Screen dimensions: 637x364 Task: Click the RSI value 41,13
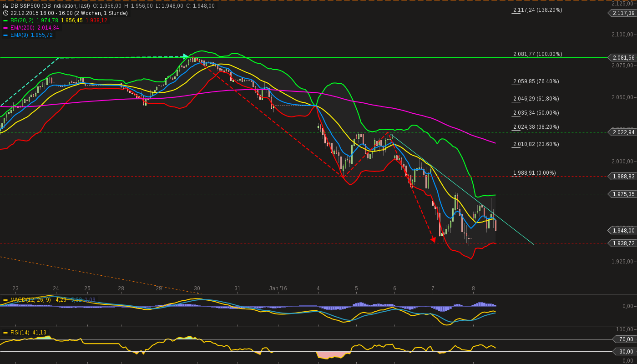point(39,333)
